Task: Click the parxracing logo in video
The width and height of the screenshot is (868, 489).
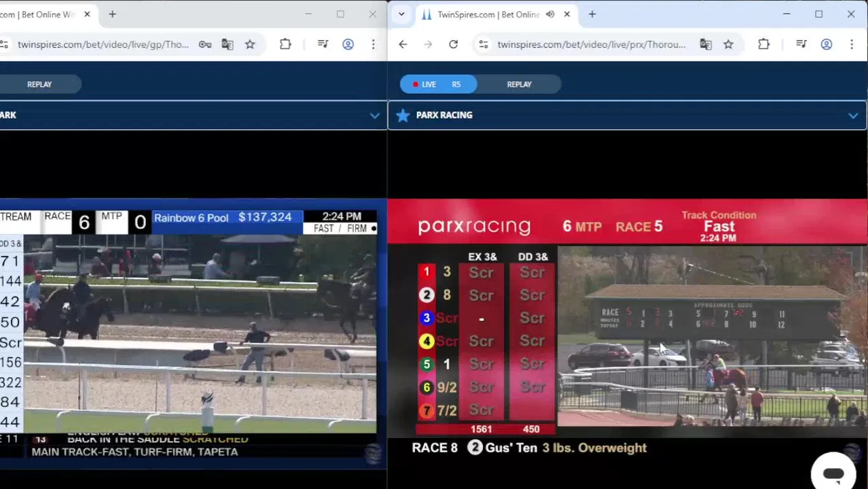Action: pyautogui.click(x=474, y=226)
